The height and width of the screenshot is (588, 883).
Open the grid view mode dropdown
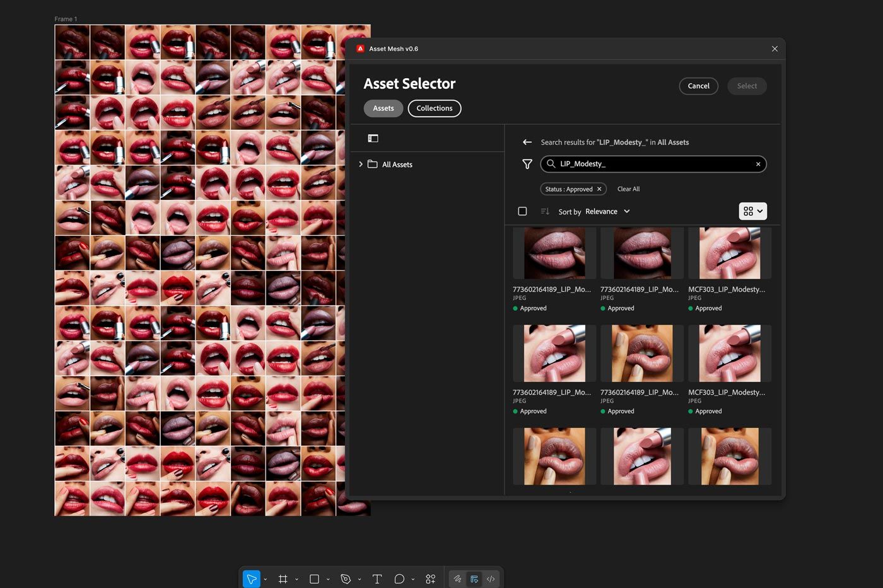[x=752, y=211]
